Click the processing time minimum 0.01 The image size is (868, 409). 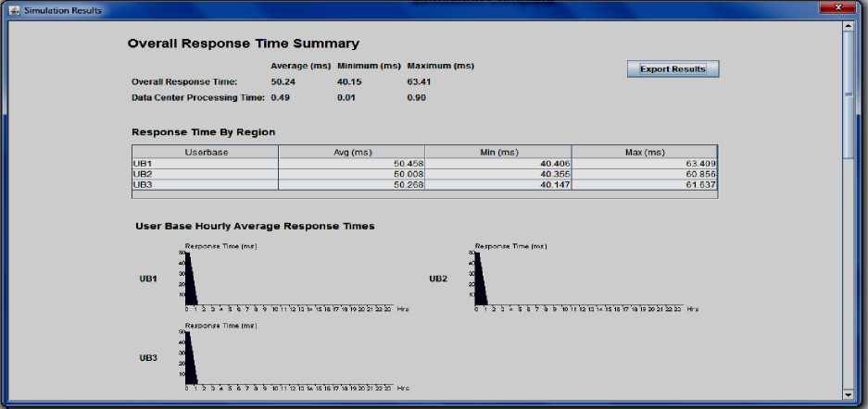pos(346,98)
